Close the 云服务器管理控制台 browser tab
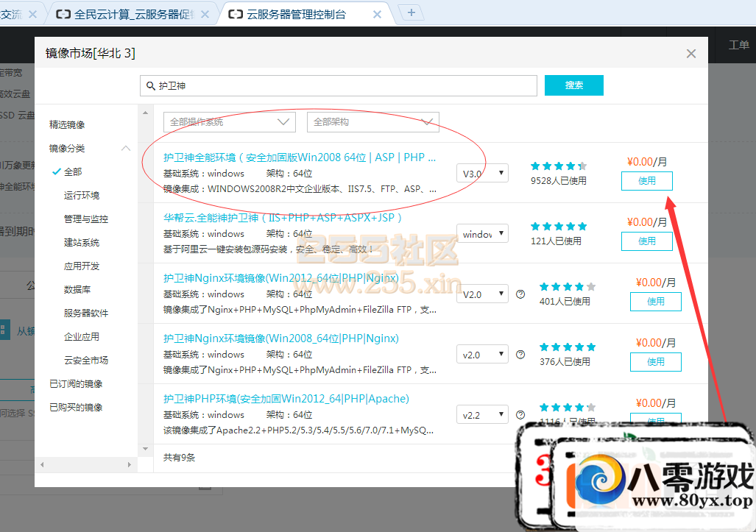The width and height of the screenshot is (756, 532). 377,15
